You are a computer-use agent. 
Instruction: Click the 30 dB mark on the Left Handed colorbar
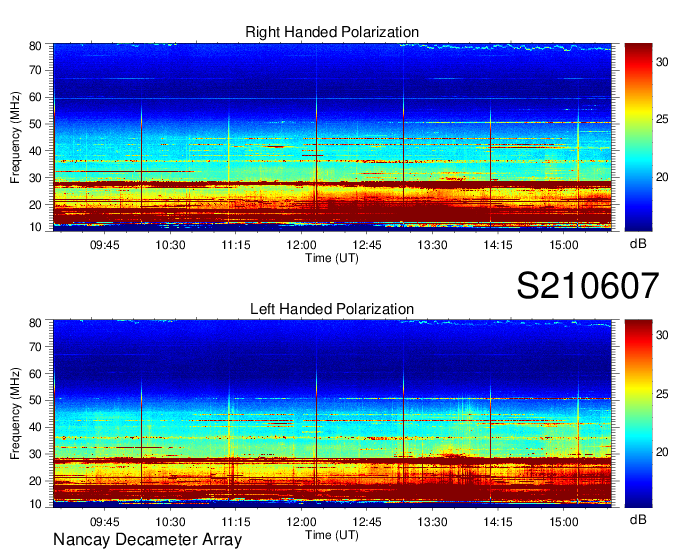click(x=662, y=335)
